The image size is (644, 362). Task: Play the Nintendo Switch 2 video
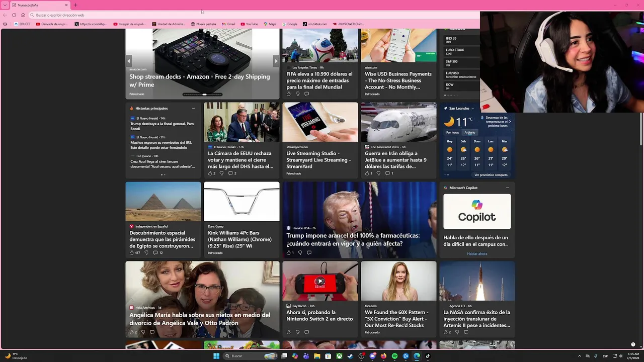tap(320, 281)
